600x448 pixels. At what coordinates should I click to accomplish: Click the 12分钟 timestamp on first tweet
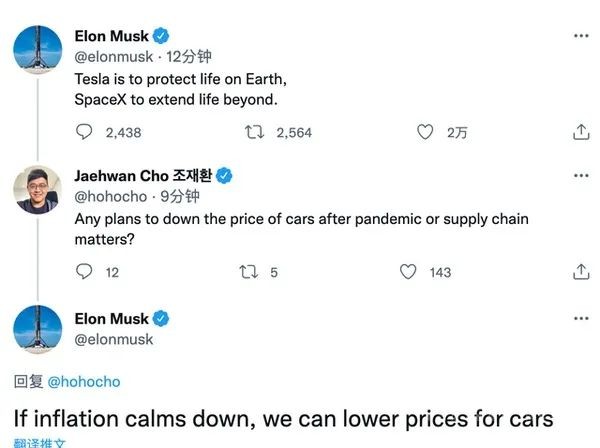coord(190,56)
